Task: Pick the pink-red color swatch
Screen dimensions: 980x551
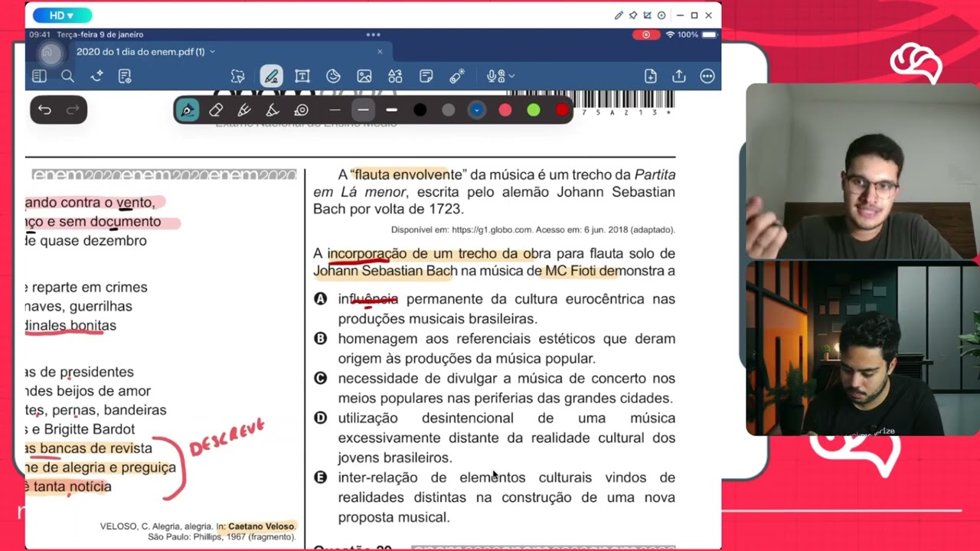Action: tap(505, 110)
